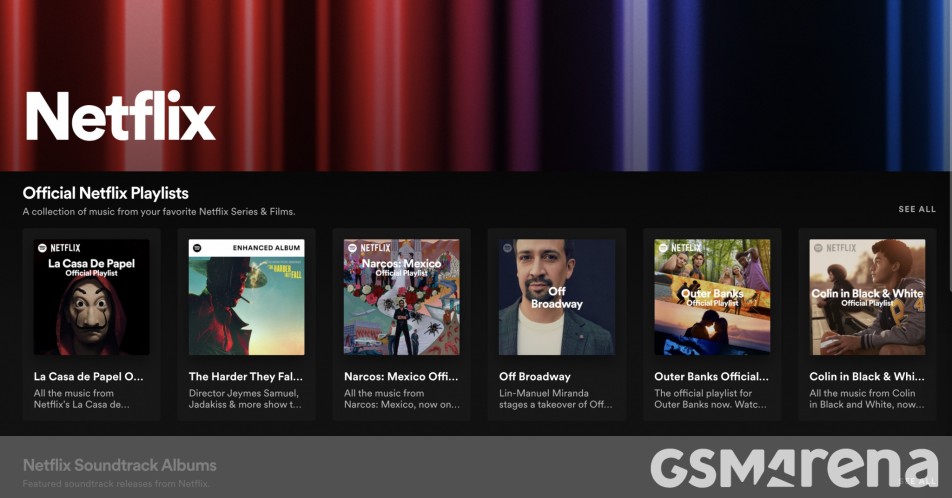The height and width of the screenshot is (498, 952).
Task: Open Narcos: Mexico playlist cover art
Action: coord(401,297)
